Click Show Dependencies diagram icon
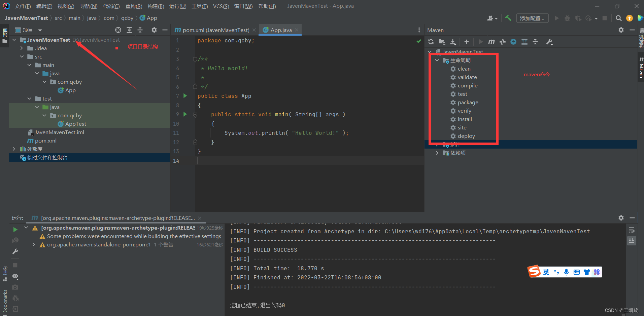Viewport: 644px width, 316px height. coord(524,42)
